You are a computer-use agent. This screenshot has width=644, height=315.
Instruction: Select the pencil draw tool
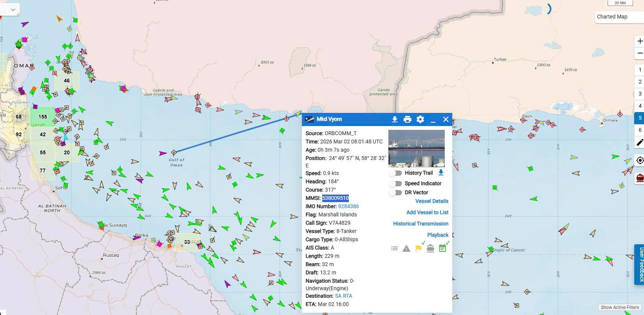(x=639, y=143)
